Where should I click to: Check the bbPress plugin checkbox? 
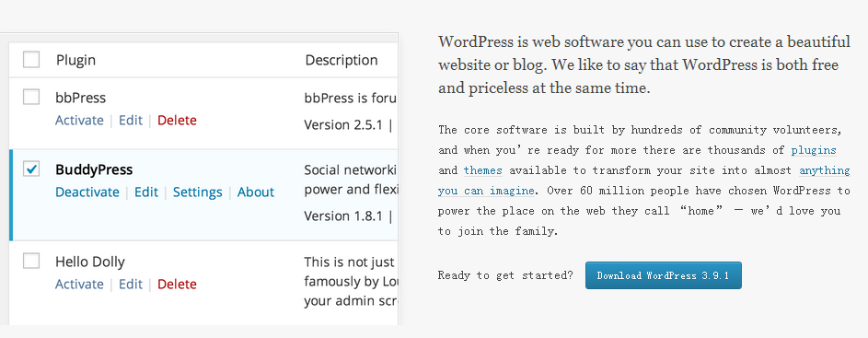[x=31, y=97]
